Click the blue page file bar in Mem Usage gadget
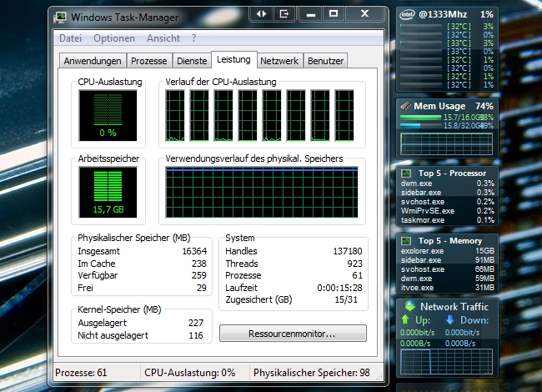This screenshot has height=392, width=542. (x=420, y=126)
